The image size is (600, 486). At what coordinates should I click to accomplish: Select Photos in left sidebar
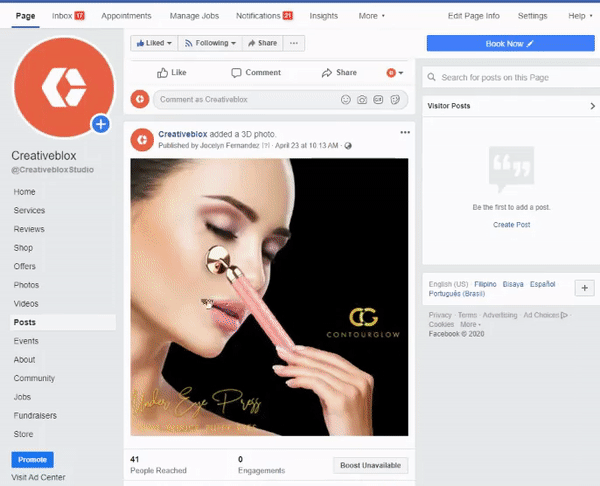pyautogui.click(x=26, y=285)
